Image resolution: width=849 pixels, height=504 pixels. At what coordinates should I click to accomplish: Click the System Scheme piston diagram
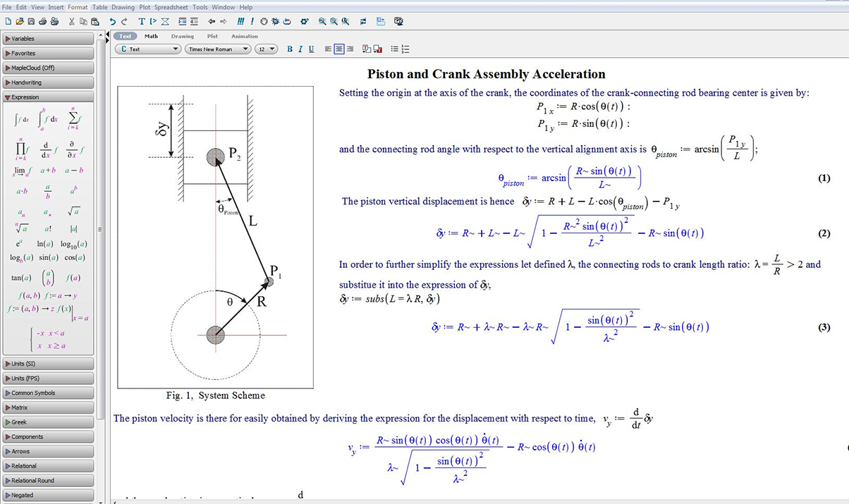click(215, 237)
